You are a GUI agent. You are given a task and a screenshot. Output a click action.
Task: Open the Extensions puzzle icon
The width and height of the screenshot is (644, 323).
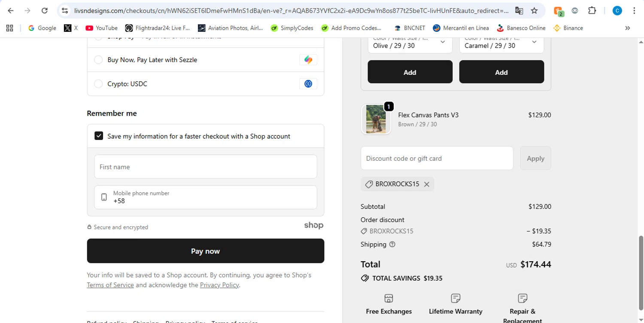click(x=592, y=11)
